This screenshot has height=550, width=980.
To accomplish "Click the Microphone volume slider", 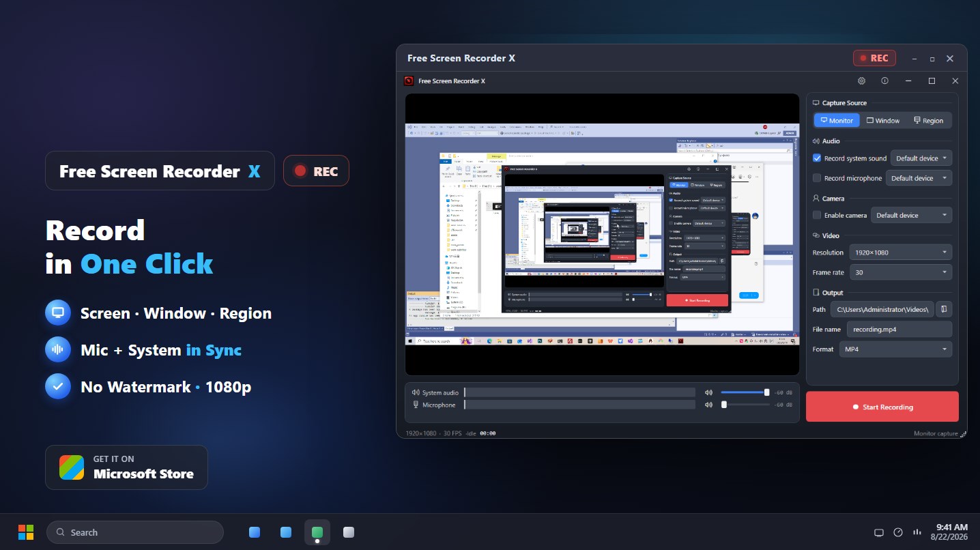I will pos(745,405).
